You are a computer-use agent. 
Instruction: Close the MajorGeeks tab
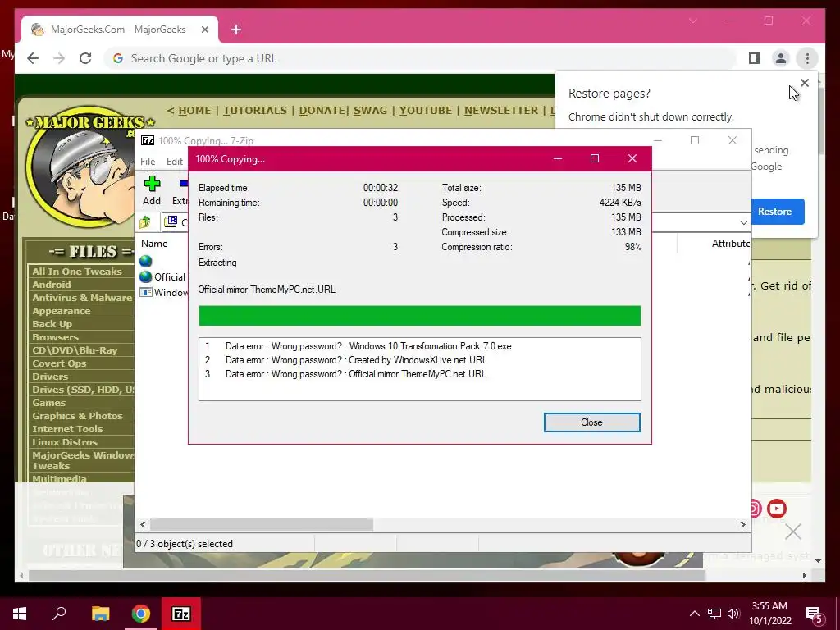pos(204,30)
